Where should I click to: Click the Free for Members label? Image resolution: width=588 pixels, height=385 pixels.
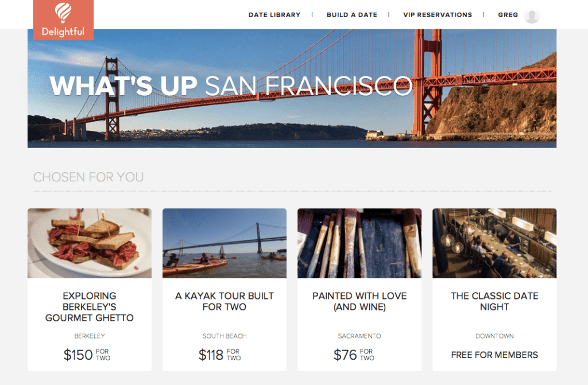pos(494,355)
